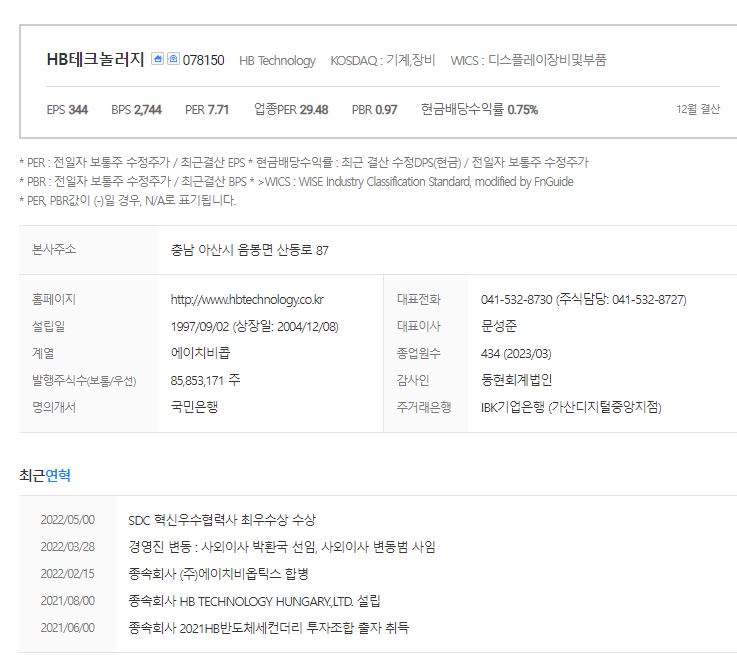This screenshot has width=737, height=660.
Task: Click the 경영진 변동 사외이사 박환국 선임 entry
Action: pyautogui.click(x=282, y=547)
